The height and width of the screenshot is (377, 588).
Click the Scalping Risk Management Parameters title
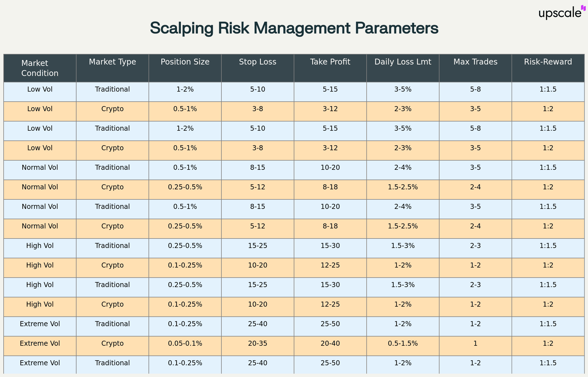point(294,28)
